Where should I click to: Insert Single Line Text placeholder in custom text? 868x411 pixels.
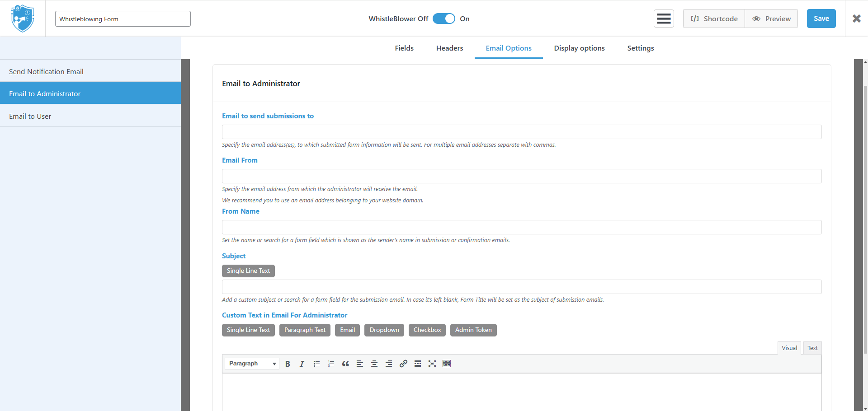point(248,330)
